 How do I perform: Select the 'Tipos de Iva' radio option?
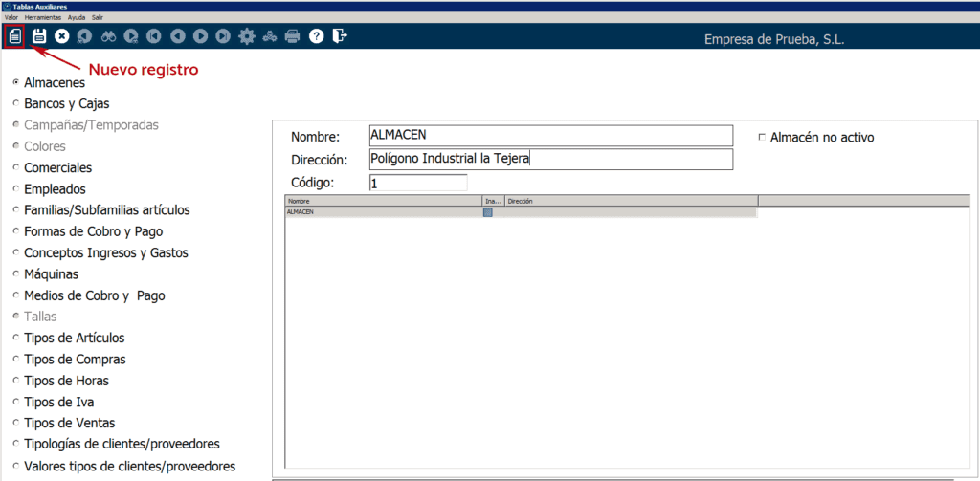click(16, 403)
